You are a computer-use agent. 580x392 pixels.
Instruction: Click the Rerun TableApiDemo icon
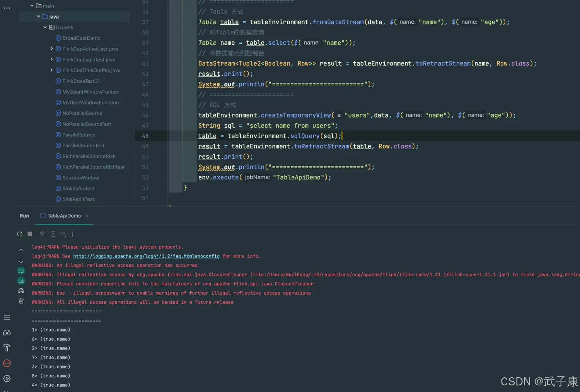[20, 234]
